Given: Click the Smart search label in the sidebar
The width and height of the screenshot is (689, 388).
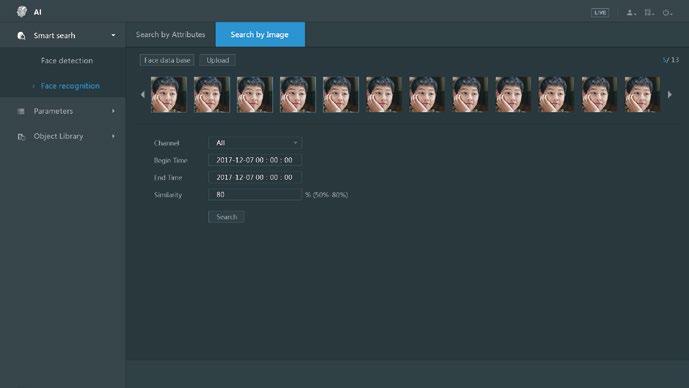Looking at the screenshot, I should pyautogui.click(x=54, y=36).
